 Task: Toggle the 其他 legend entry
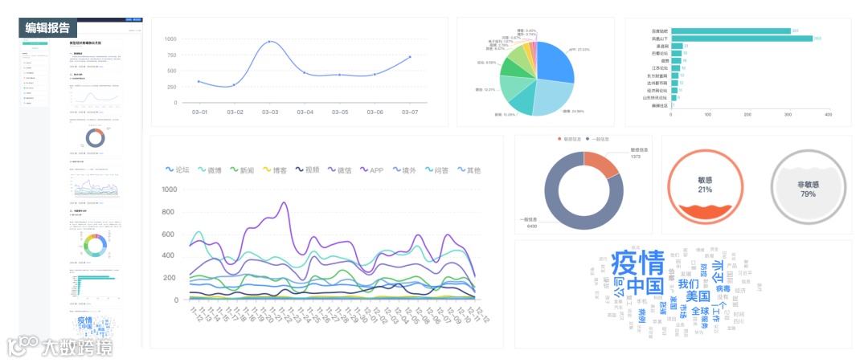[x=469, y=170]
